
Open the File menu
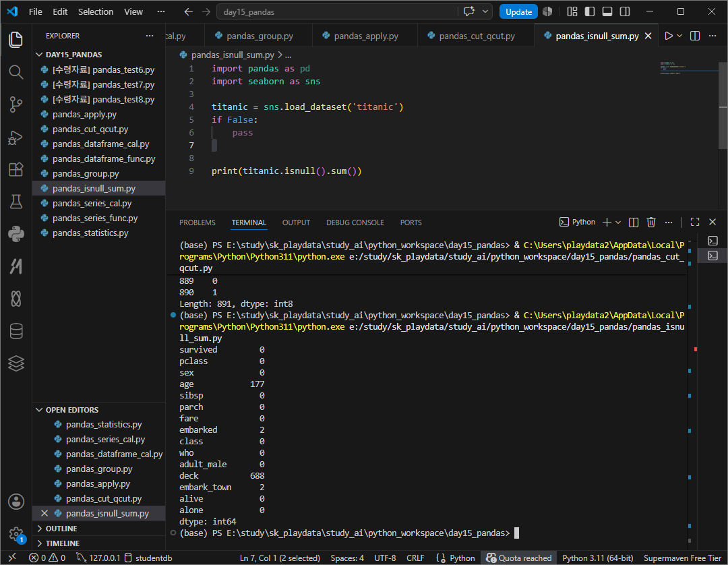tap(35, 11)
